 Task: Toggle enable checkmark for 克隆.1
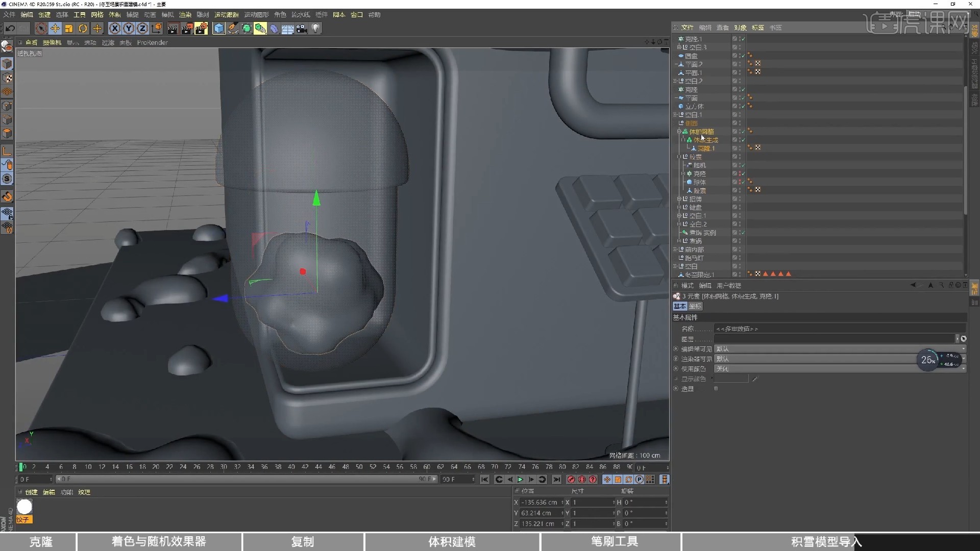coord(743,39)
